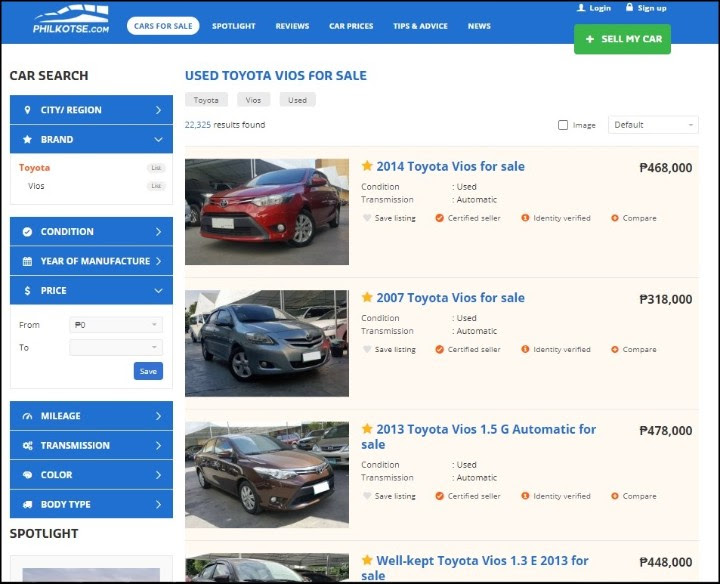
Task: Click the Price dollar sign icon
Action: [28, 291]
